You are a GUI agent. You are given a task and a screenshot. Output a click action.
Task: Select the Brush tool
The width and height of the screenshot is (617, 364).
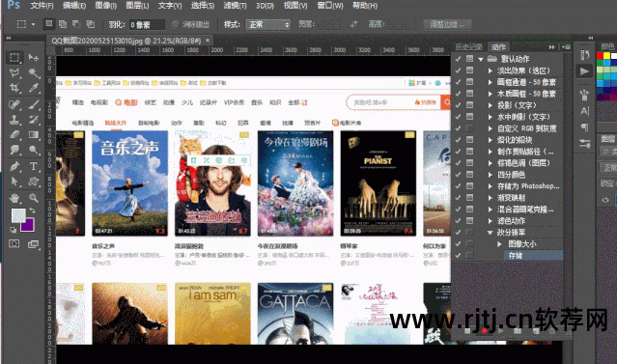point(34,104)
